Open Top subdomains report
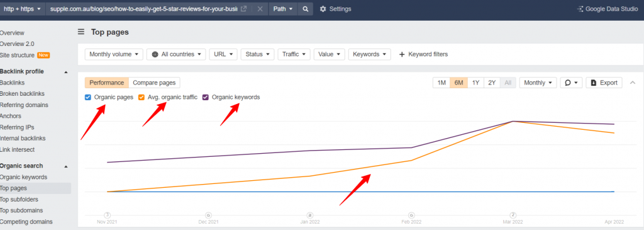 (x=21, y=210)
